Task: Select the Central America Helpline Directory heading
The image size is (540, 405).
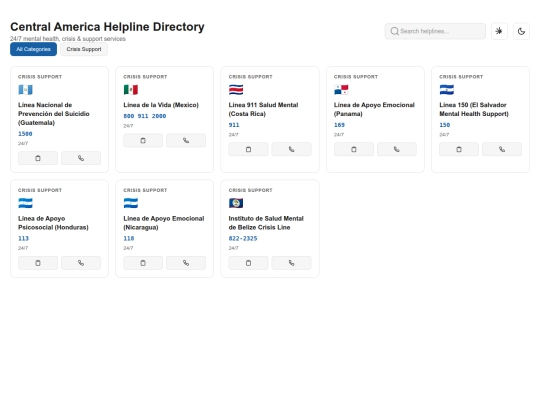Action: point(107,27)
